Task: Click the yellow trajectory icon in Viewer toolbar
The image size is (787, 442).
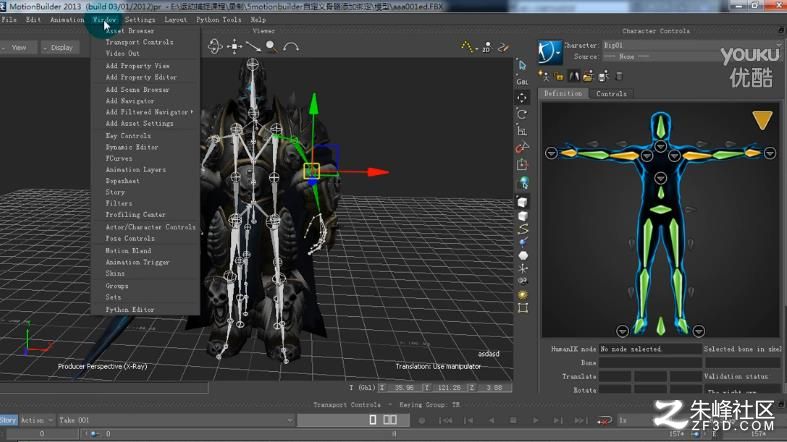Action: click(467, 47)
